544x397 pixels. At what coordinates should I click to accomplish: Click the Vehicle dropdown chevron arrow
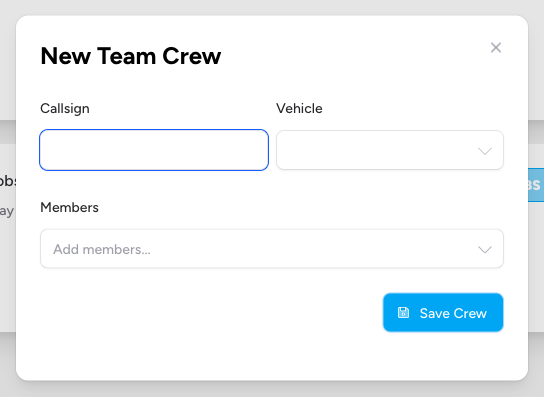tap(485, 151)
